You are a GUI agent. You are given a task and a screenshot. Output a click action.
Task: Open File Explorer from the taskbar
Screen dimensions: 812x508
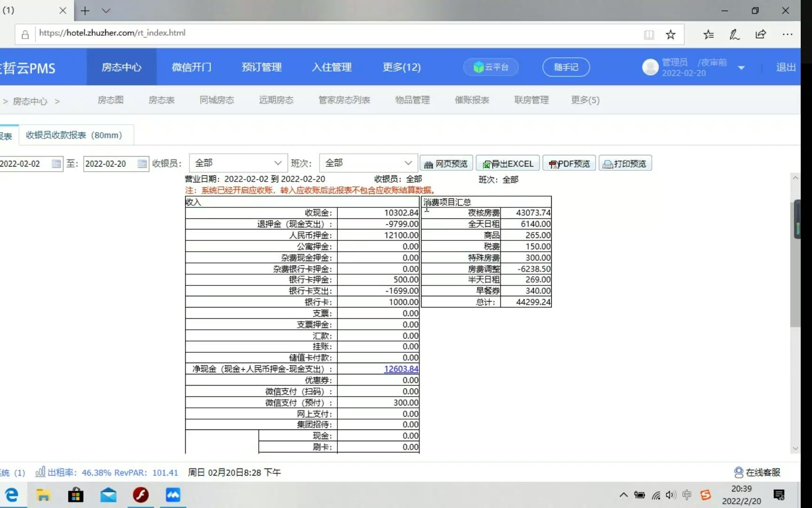tap(43, 495)
